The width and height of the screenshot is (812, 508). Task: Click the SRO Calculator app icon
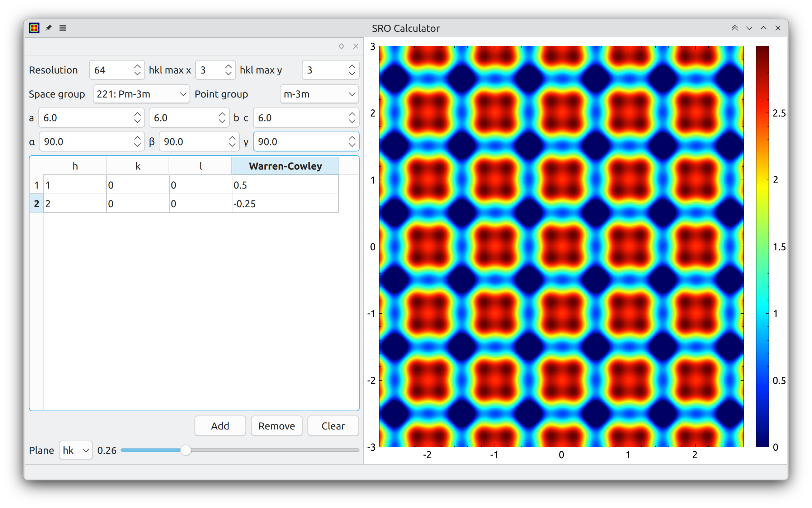click(34, 28)
